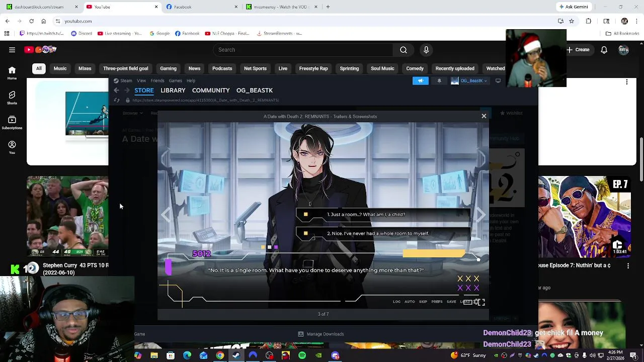Select the Music filter chip
The width and height of the screenshot is (644, 362).
60,68
